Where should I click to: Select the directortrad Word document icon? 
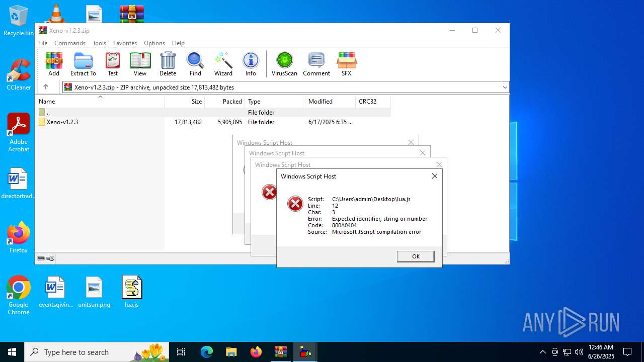(18, 184)
